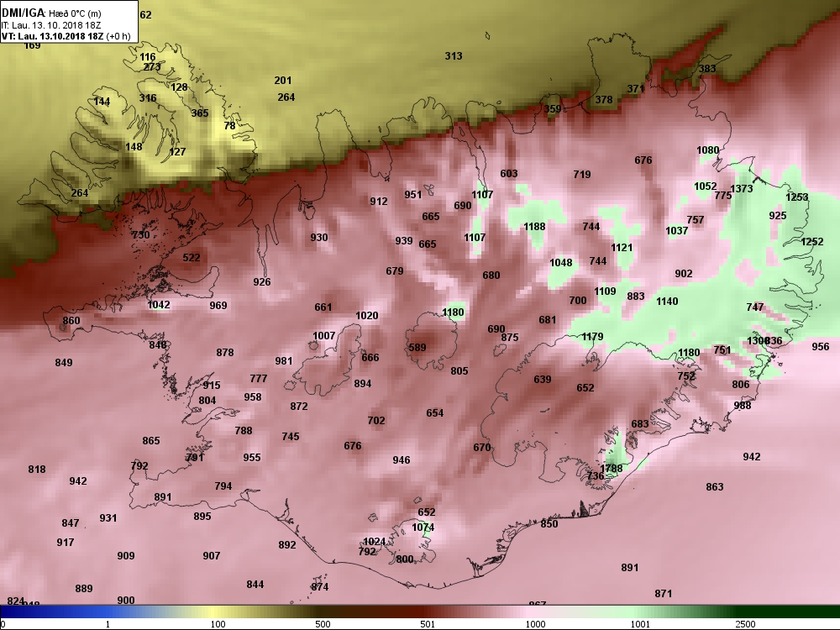Click the map value 639
The image size is (840, 630).
click(x=542, y=380)
